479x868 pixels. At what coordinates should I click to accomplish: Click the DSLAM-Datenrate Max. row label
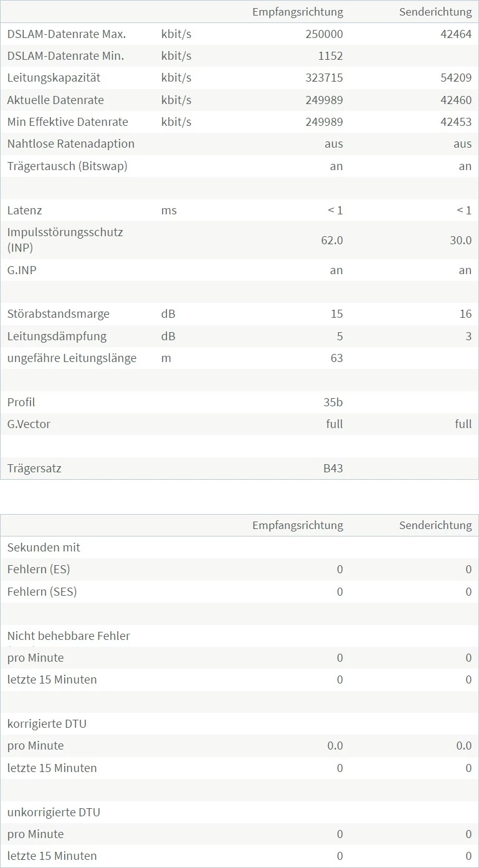click(x=67, y=34)
